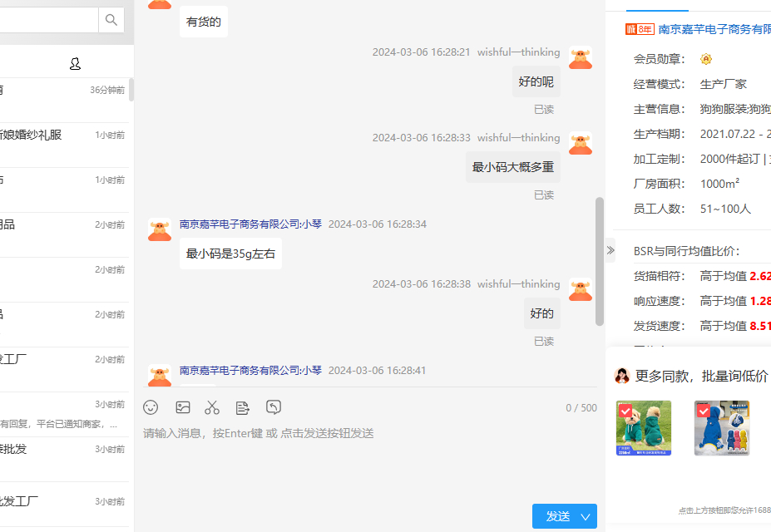Viewport: 771px width, 532px height.
Task: Click the chat messages vertical scrollbar
Action: pyautogui.click(x=600, y=261)
